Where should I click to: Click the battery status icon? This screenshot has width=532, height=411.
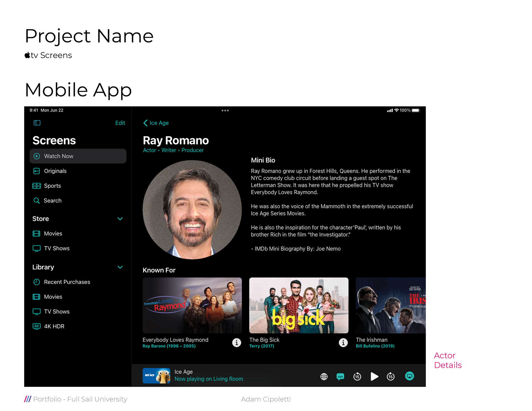[x=416, y=110]
